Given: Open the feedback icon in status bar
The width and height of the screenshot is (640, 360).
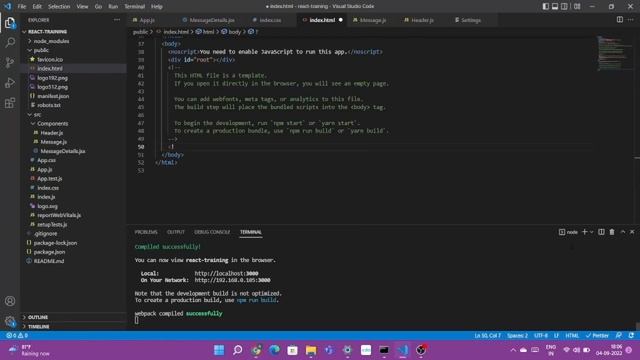Looking at the screenshot, I should click(x=619, y=336).
